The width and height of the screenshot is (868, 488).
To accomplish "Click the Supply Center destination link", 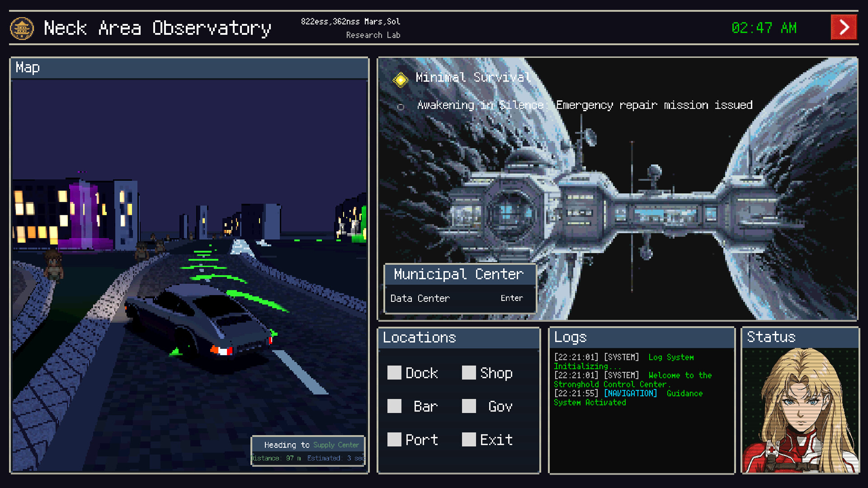I will click(336, 445).
